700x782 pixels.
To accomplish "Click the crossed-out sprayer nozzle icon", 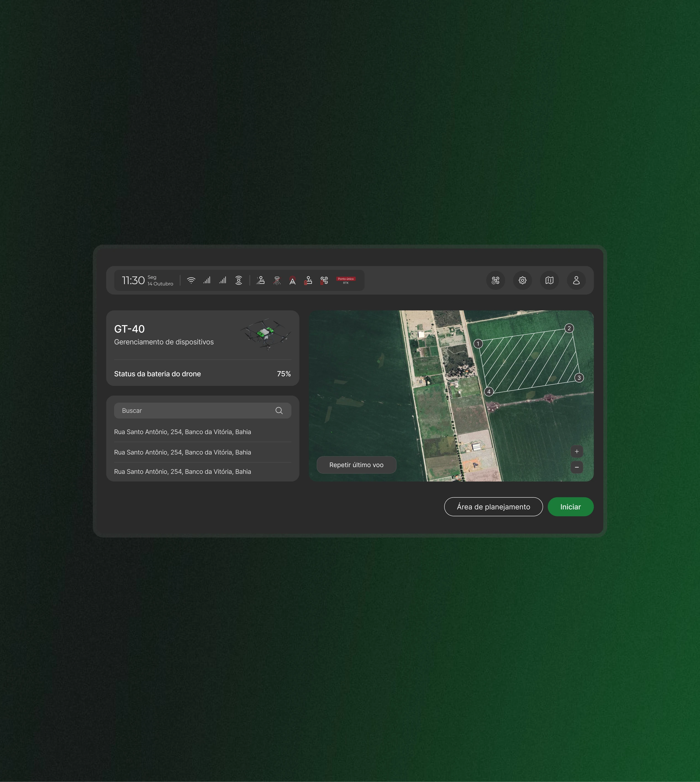I will pos(277,281).
